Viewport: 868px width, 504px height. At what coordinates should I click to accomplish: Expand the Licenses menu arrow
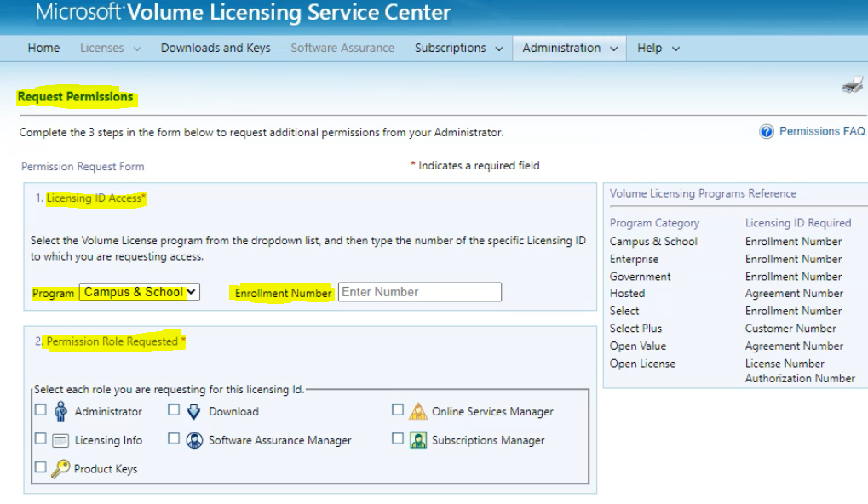(x=137, y=49)
